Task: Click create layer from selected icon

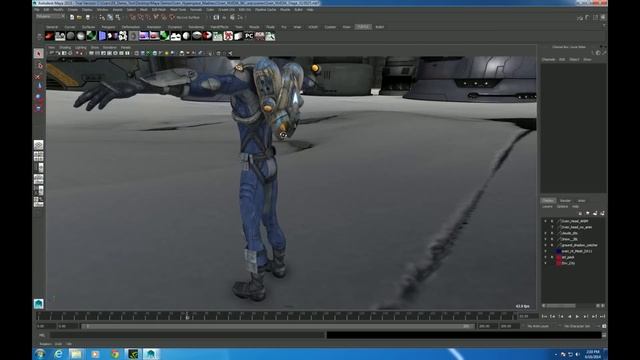Action: pyautogui.click(x=602, y=213)
